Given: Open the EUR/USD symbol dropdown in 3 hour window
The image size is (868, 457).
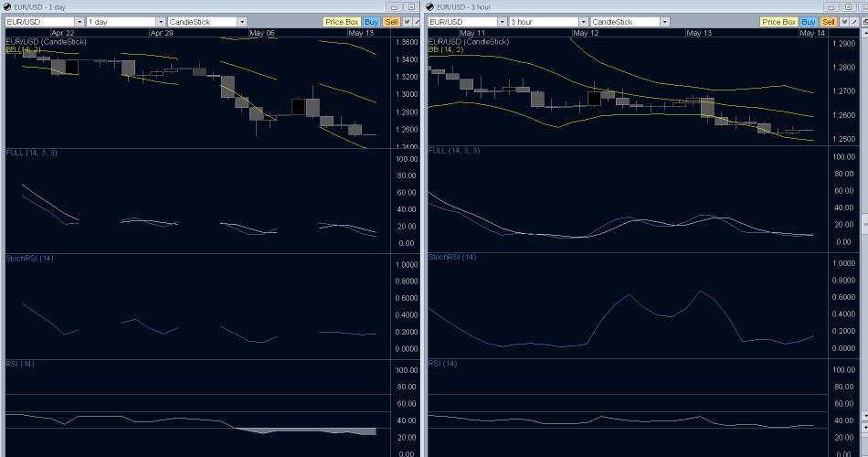Looking at the screenshot, I should [502, 22].
